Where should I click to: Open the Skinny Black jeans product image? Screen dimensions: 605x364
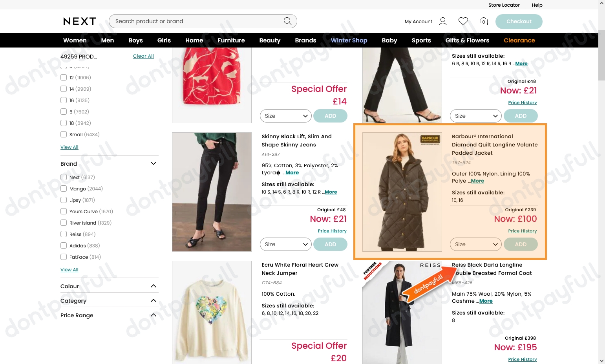(212, 192)
